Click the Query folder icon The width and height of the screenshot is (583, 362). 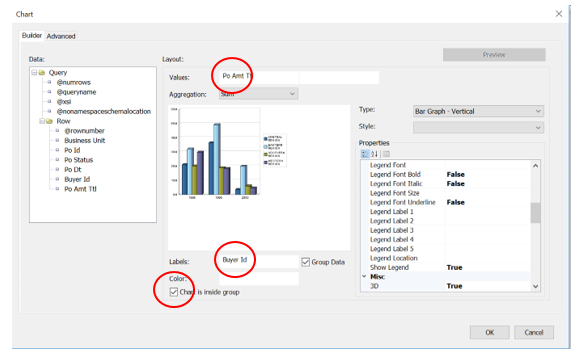tap(42, 72)
